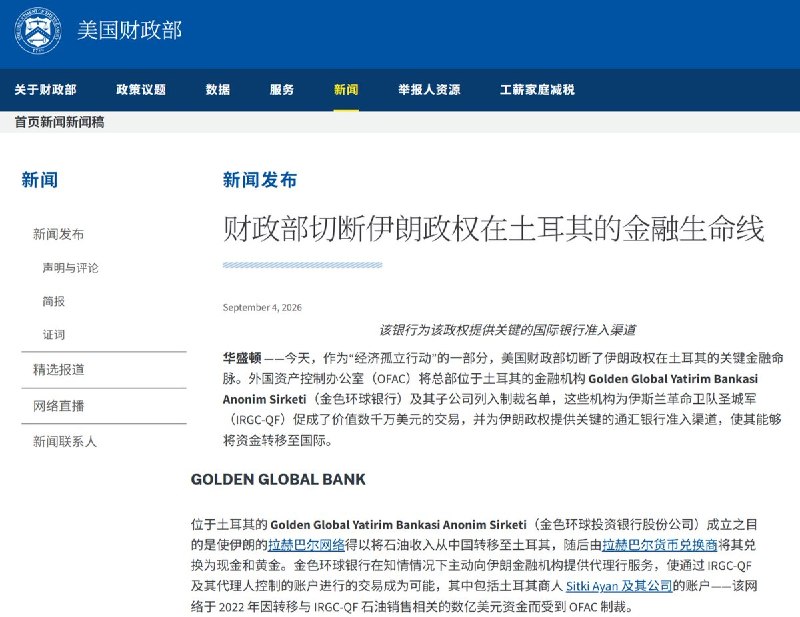800x617 pixels.
Task: Open 网络直播 in the sidebar
Action: click(58, 406)
